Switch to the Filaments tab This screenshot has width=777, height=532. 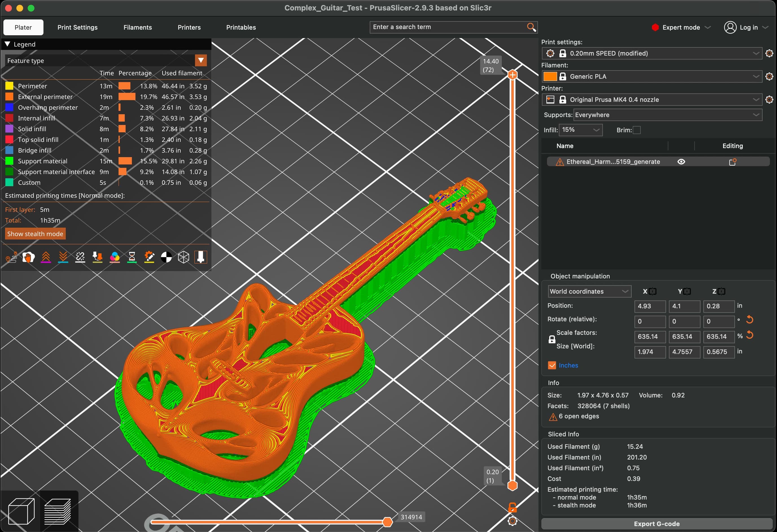pos(137,27)
